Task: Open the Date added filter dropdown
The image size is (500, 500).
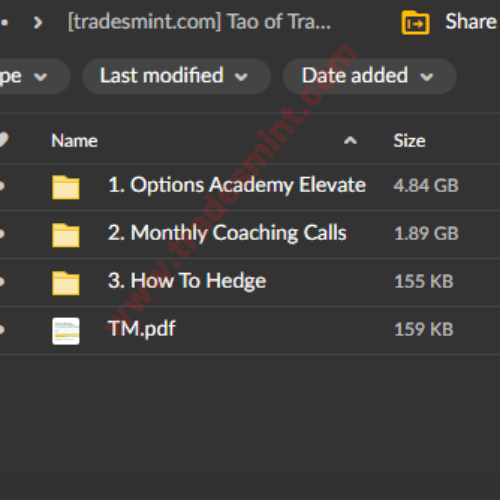Action: tap(369, 76)
